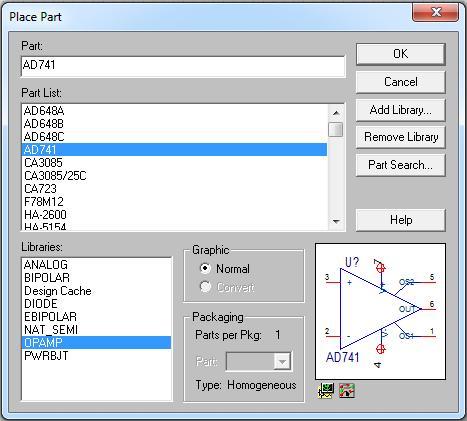Choose the OPAMP library
Screen dimensions: 467x421
click(97, 343)
